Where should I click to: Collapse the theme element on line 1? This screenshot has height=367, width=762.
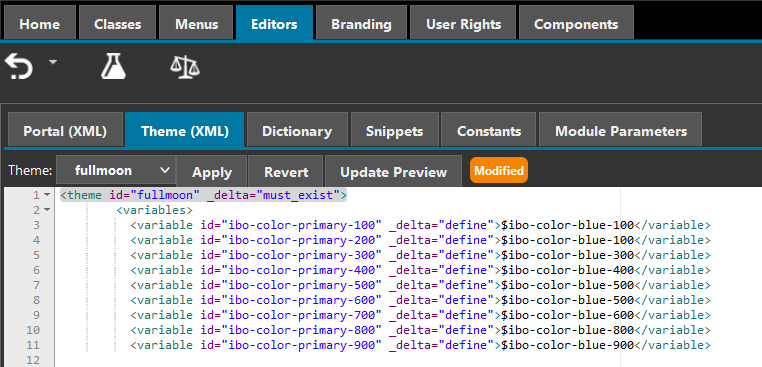47,195
